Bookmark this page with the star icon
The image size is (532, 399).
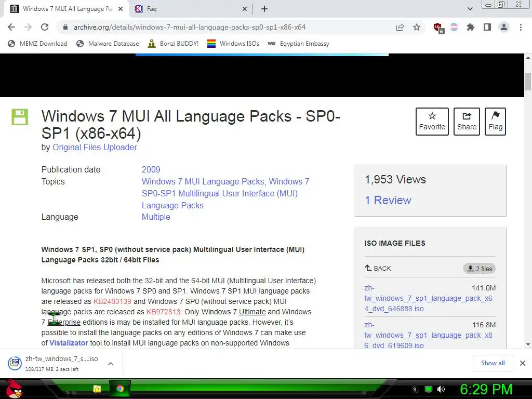point(417,27)
